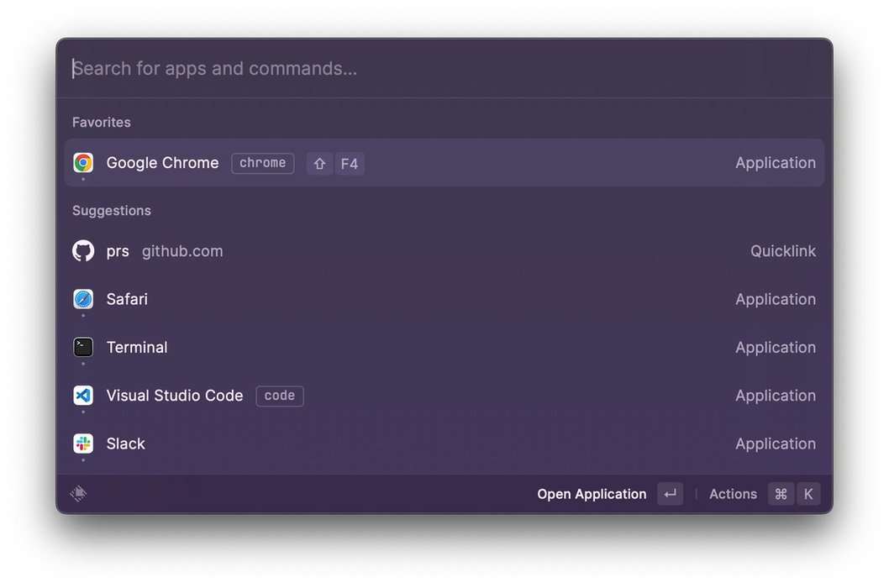
Task: Click the shift key hotkey badge
Action: point(319,164)
